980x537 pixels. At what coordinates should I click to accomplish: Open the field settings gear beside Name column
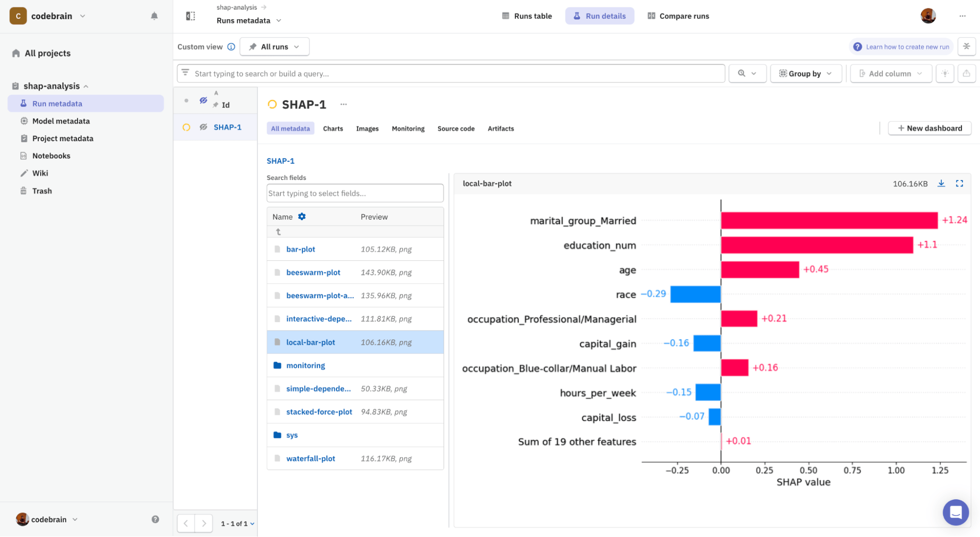302,216
